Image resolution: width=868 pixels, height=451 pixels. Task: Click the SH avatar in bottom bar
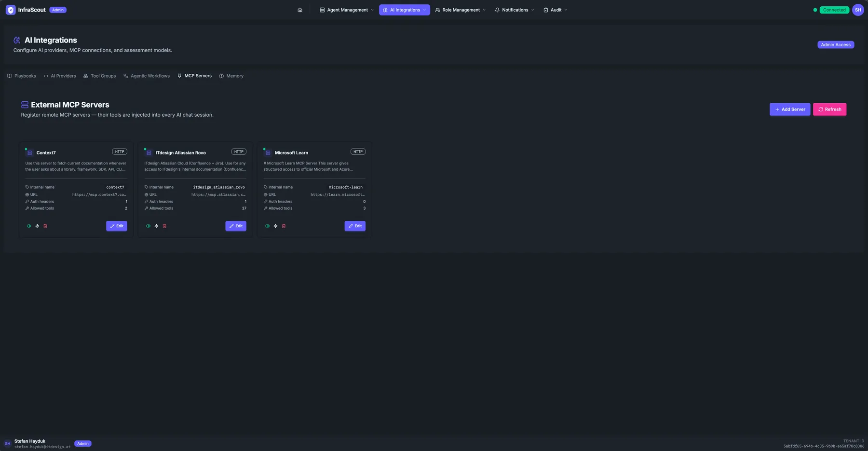[7, 444]
